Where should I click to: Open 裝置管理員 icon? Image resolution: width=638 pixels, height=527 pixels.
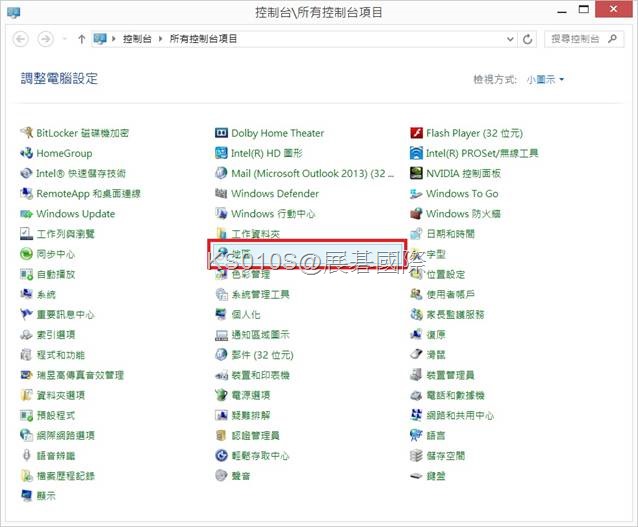click(417, 375)
